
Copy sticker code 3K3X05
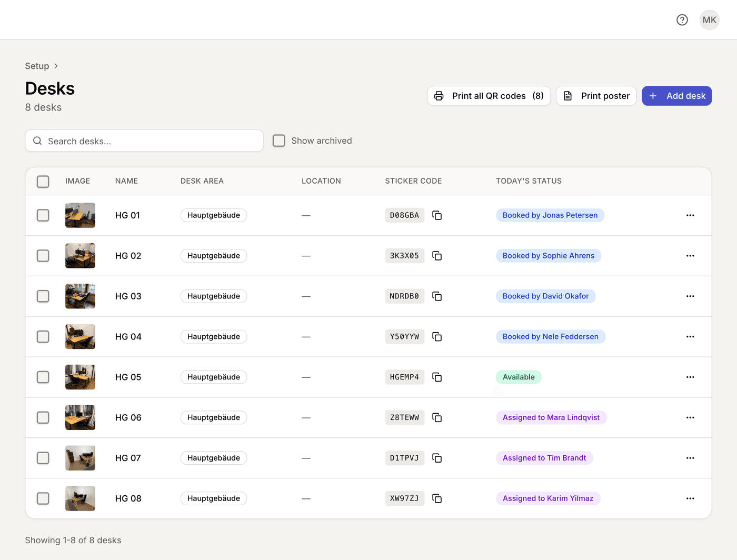437,256
